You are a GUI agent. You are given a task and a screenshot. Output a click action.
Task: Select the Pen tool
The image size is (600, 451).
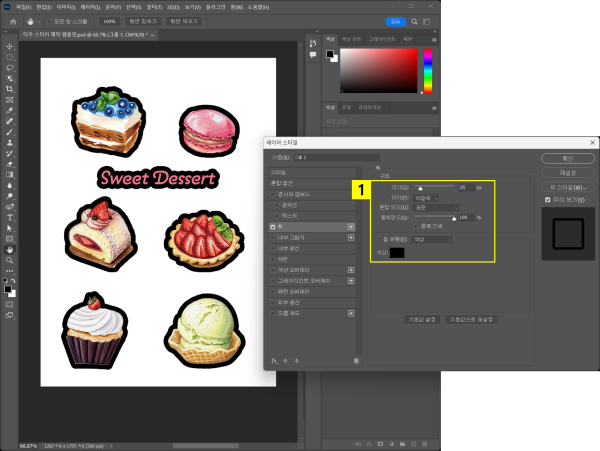(x=10, y=207)
